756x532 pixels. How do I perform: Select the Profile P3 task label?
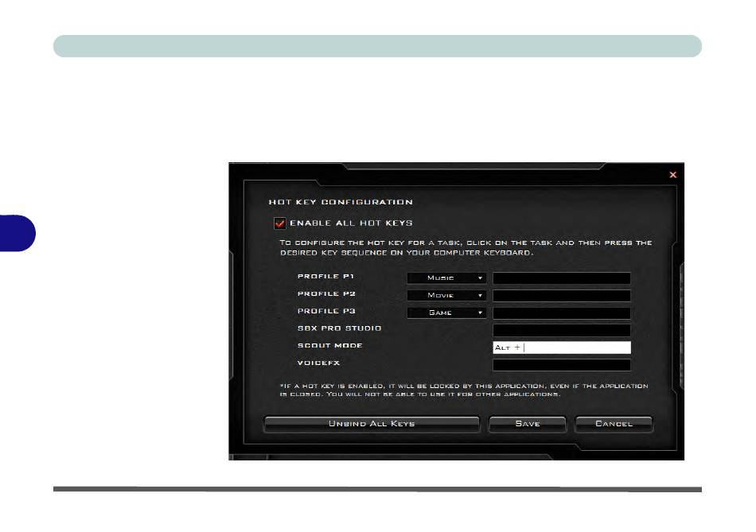tap(326, 311)
